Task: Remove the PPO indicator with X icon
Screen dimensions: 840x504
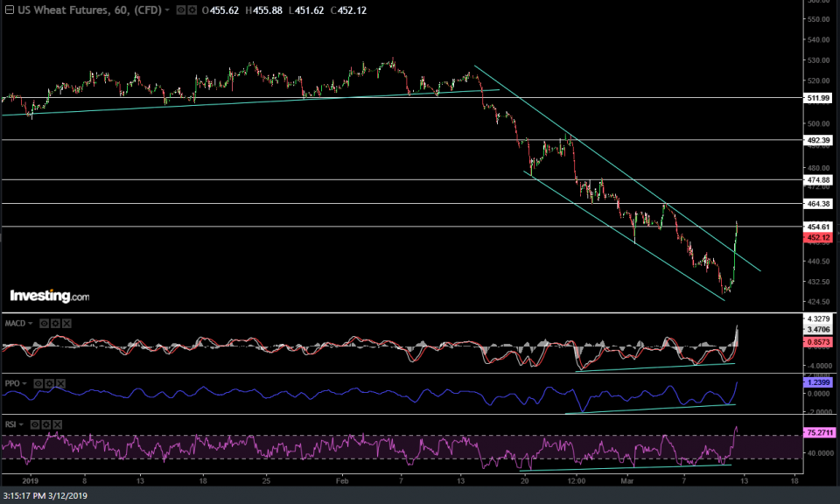Action: coord(61,383)
